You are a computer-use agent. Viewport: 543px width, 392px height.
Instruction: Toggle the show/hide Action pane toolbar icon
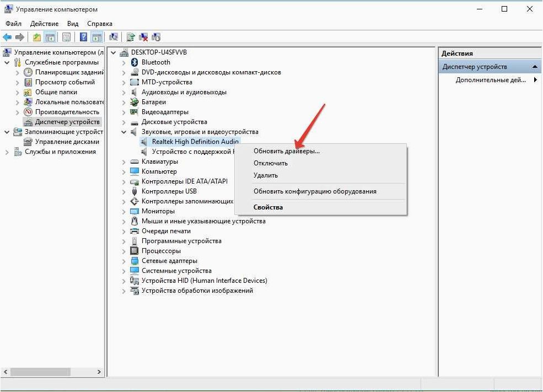pyautogui.click(x=97, y=37)
